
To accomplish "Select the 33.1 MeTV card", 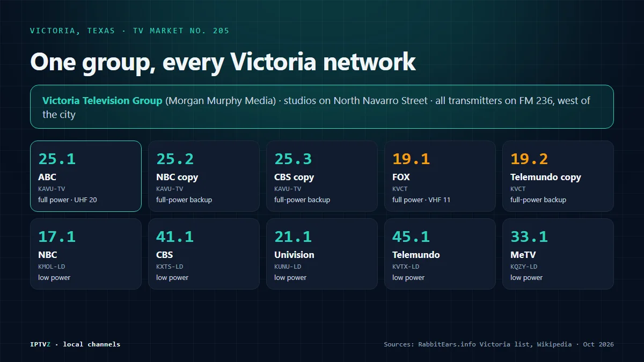I will coord(558,254).
